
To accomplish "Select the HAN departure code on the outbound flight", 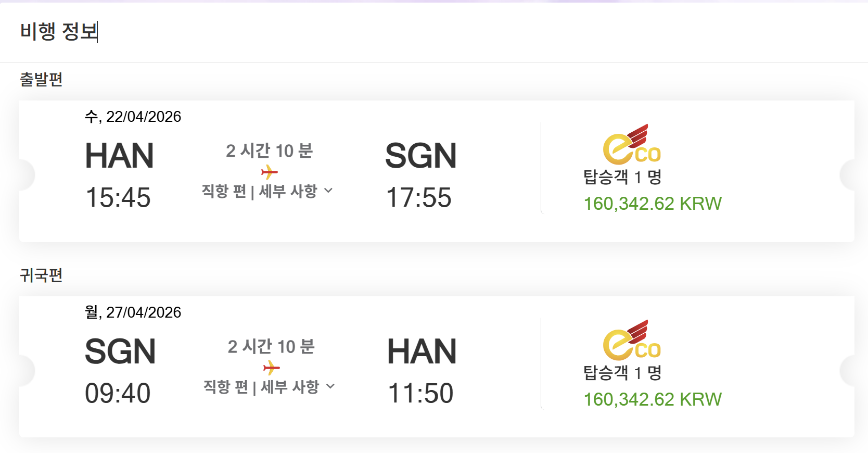I will click(x=119, y=156).
